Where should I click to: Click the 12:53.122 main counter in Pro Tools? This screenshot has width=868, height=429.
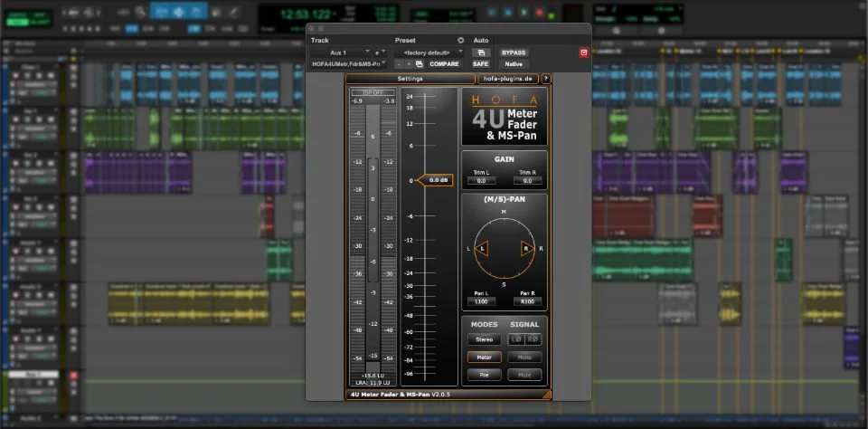tap(306, 14)
